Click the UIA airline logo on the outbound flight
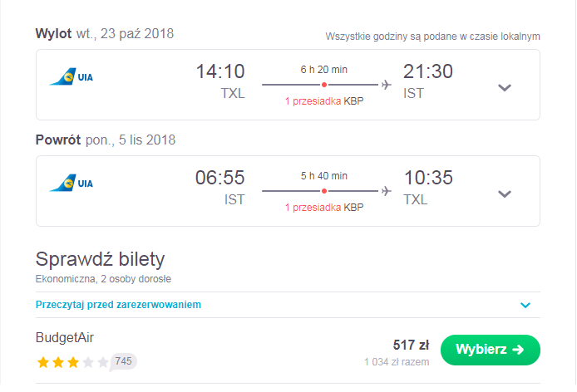577x392 pixels. [71, 77]
